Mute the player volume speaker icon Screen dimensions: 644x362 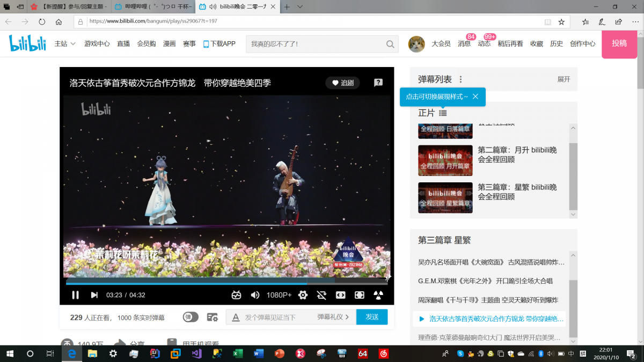(x=255, y=295)
